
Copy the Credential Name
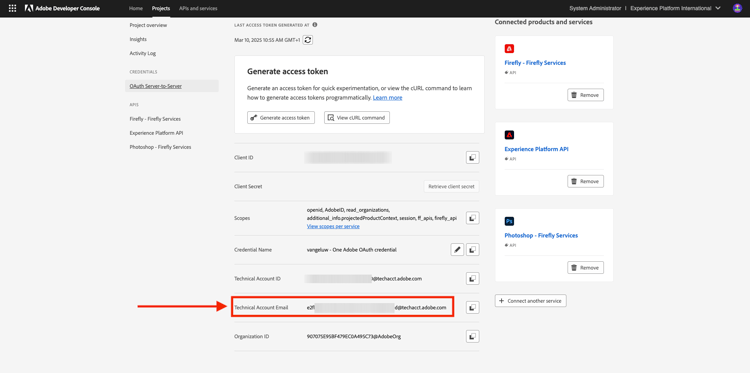[x=473, y=250]
